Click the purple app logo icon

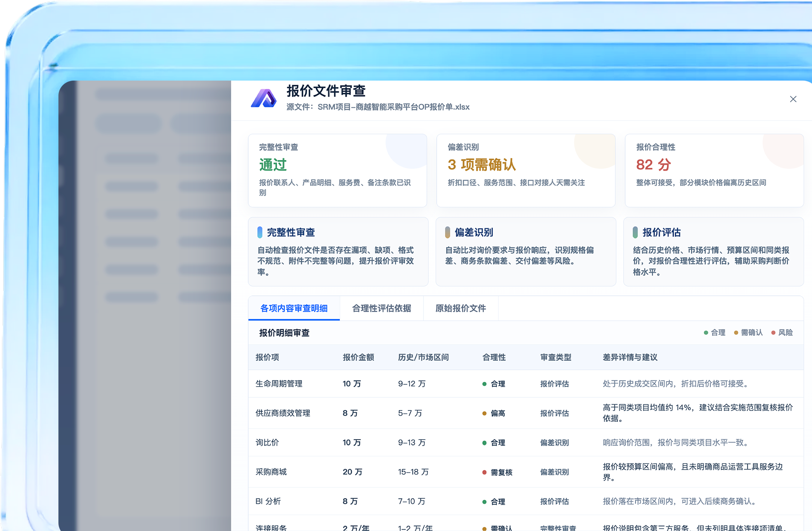tap(264, 98)
